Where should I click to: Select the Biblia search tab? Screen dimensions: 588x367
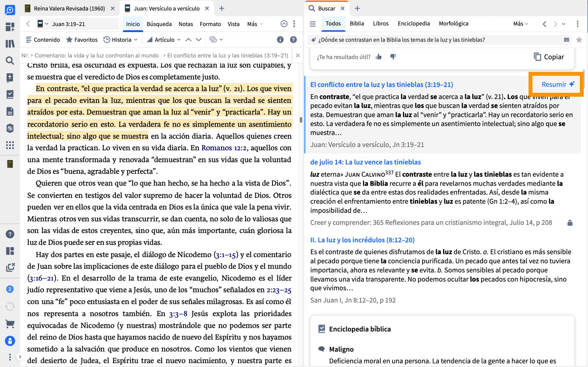[x=357, y=23]
